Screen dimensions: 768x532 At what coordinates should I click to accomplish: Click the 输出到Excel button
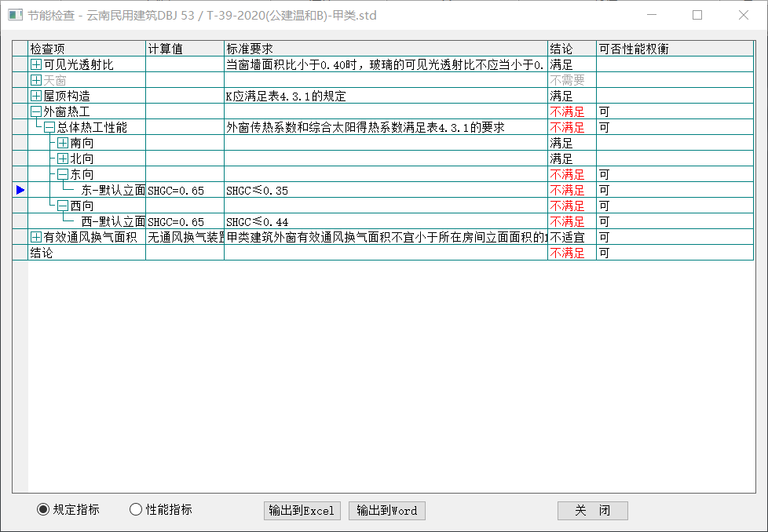pyautogui.click(x=302, y=511)
